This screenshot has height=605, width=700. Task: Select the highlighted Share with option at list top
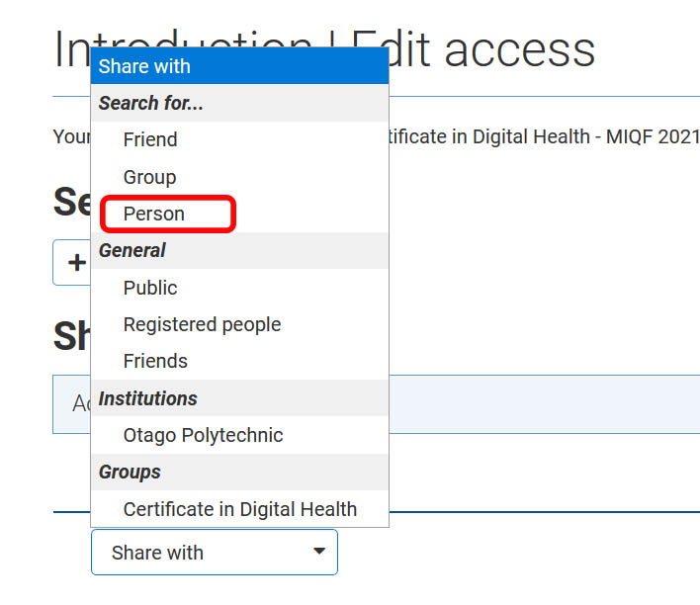point(239,66)
